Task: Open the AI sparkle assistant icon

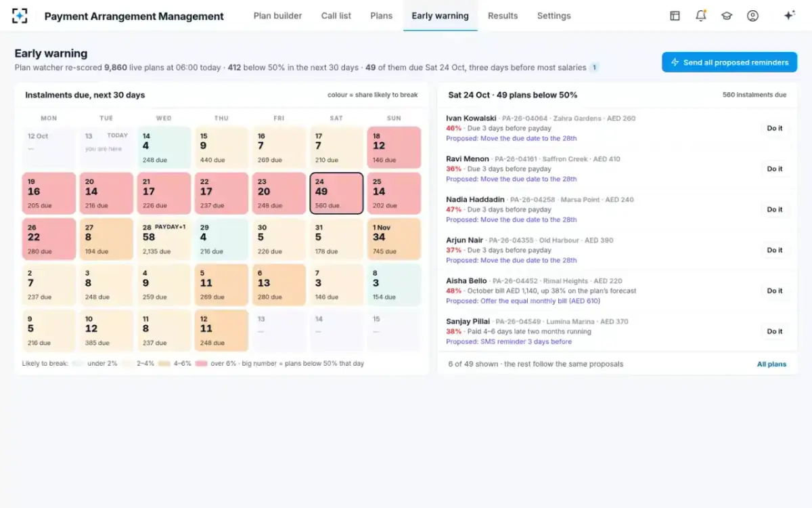Action: point(789,16)
